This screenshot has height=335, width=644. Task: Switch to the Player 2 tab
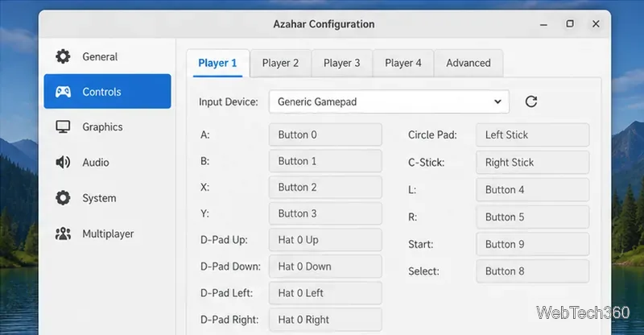click(x=280, y=63)
